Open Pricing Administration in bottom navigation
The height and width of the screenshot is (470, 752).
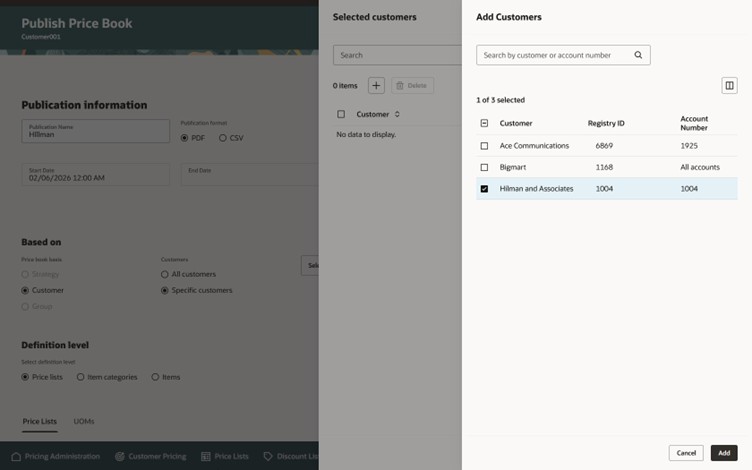[56, 456]
